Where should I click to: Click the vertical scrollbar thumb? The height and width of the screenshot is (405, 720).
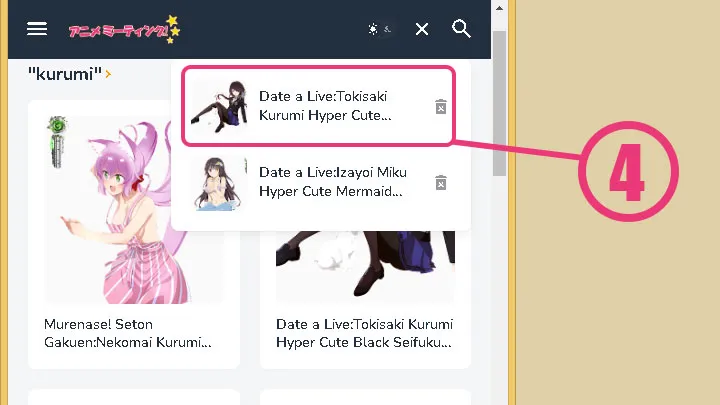click(499, 103)
